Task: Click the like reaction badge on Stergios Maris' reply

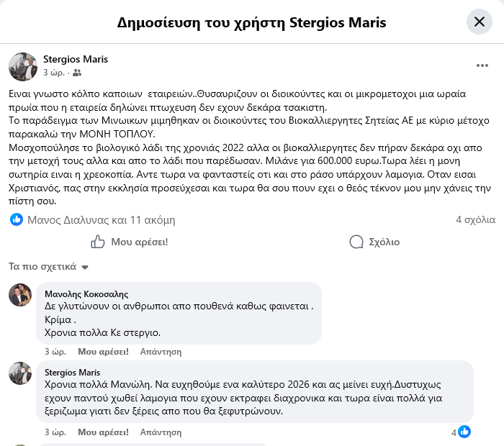Action: [464, 432]
